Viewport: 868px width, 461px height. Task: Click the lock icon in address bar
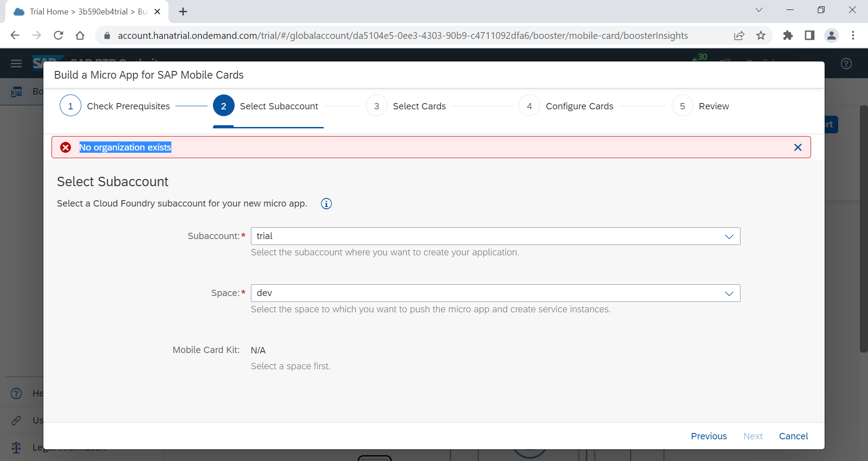107,36
